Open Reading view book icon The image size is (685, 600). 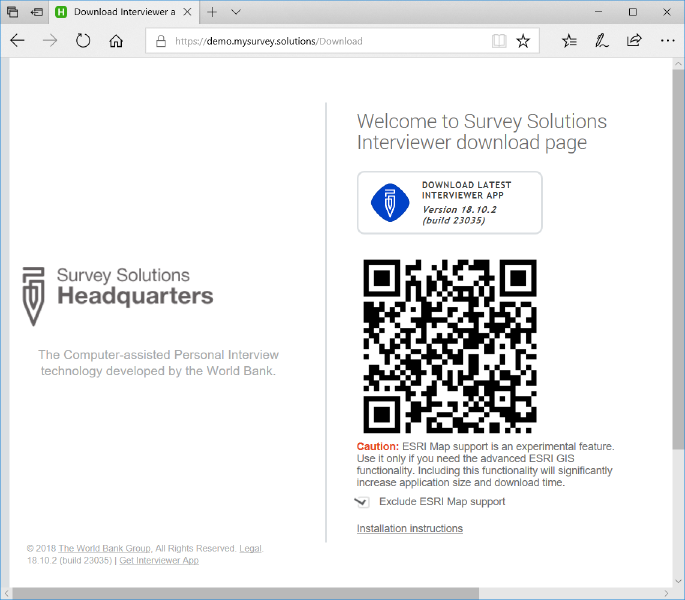pyautogui.click(x=498, y=41)
